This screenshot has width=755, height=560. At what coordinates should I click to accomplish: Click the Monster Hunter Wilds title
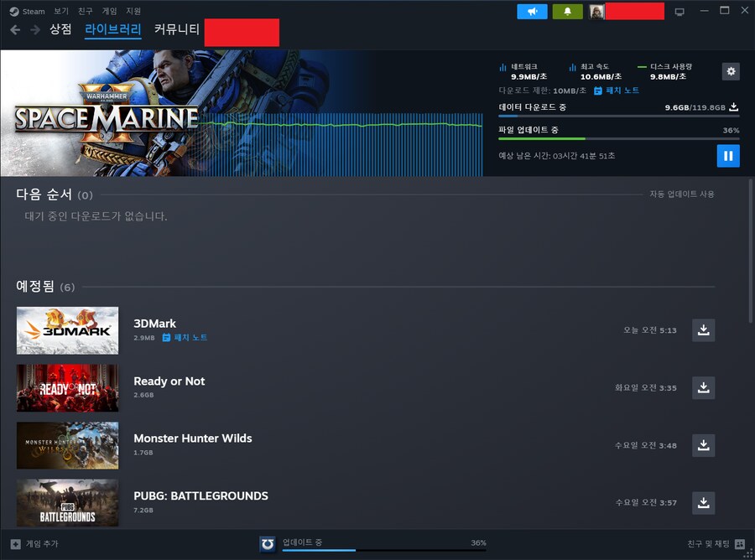click(193, 438)
